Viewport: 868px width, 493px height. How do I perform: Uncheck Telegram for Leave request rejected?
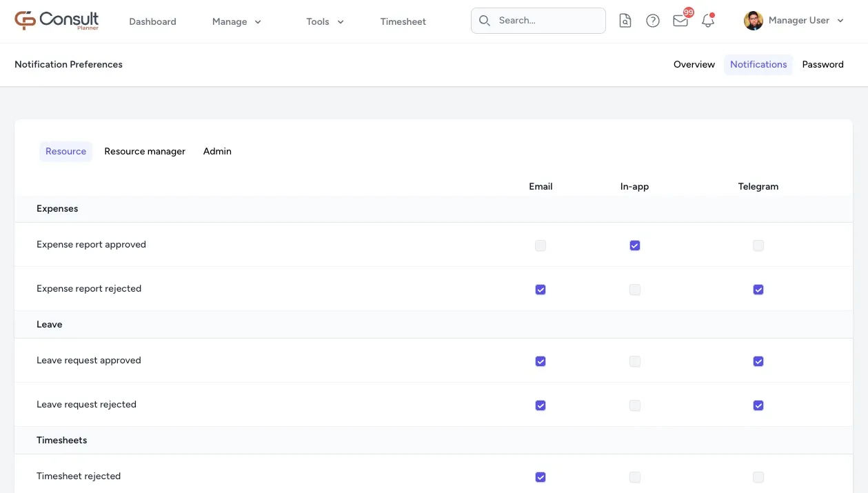[x=758, y=405]
